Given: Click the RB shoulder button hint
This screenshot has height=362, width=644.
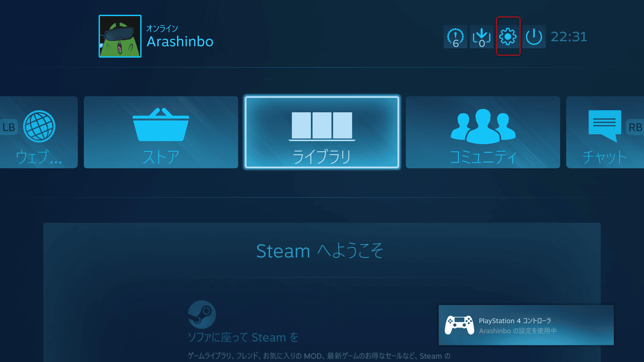Looking at the screenshot, I should (635, 127).
